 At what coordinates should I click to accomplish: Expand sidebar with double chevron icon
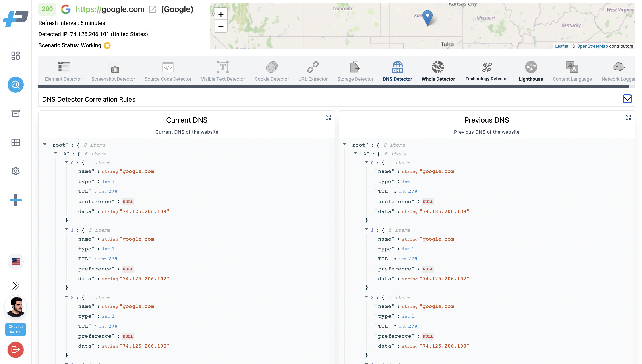click(x=16, y=285)
